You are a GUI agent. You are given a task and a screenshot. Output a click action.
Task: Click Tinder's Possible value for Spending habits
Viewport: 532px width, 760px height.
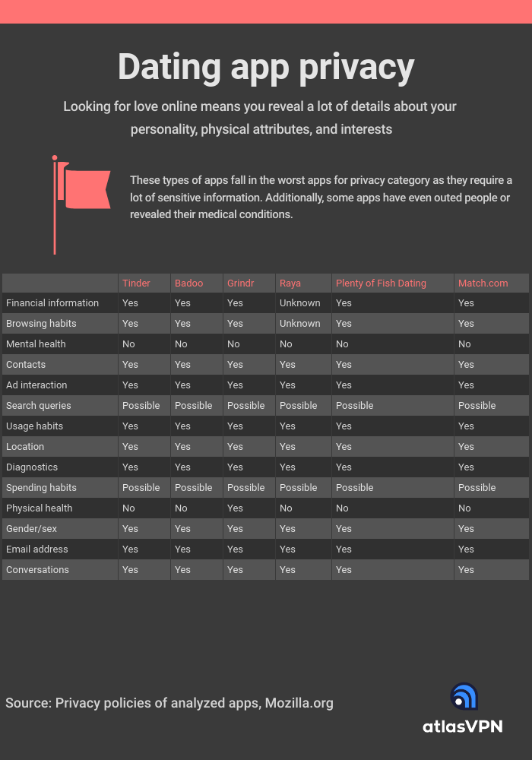pyautogui.click(x=141, y=488)
